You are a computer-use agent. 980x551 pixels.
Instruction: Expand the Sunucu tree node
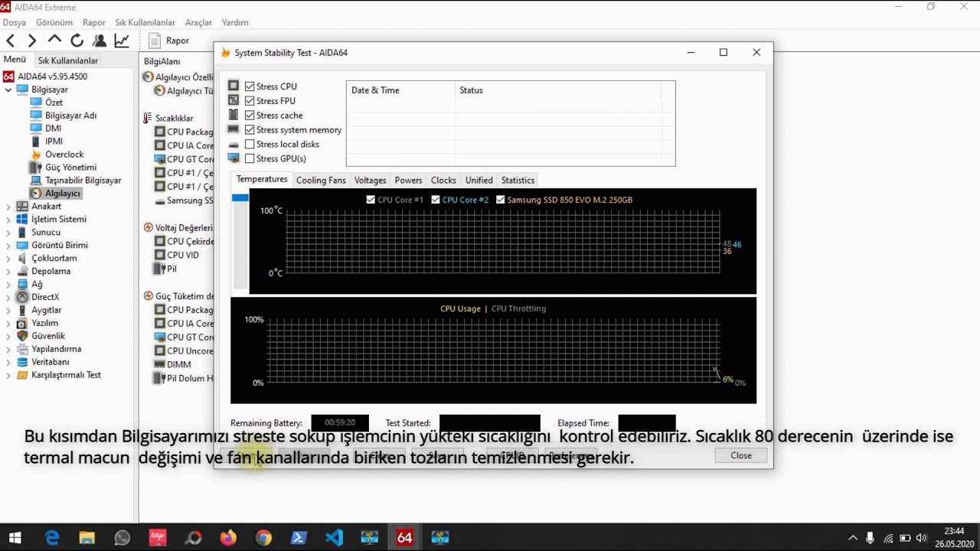pyautogui.click(x=8, y=233)
